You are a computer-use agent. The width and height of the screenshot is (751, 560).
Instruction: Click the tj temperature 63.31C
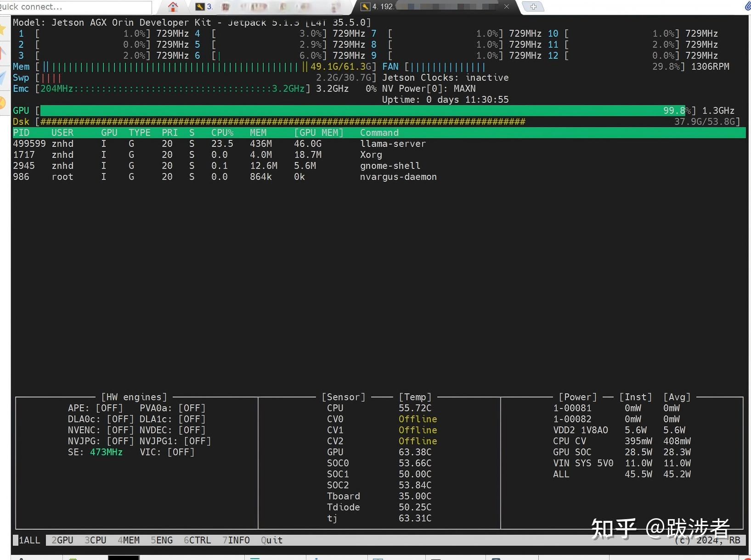(415, 518)
